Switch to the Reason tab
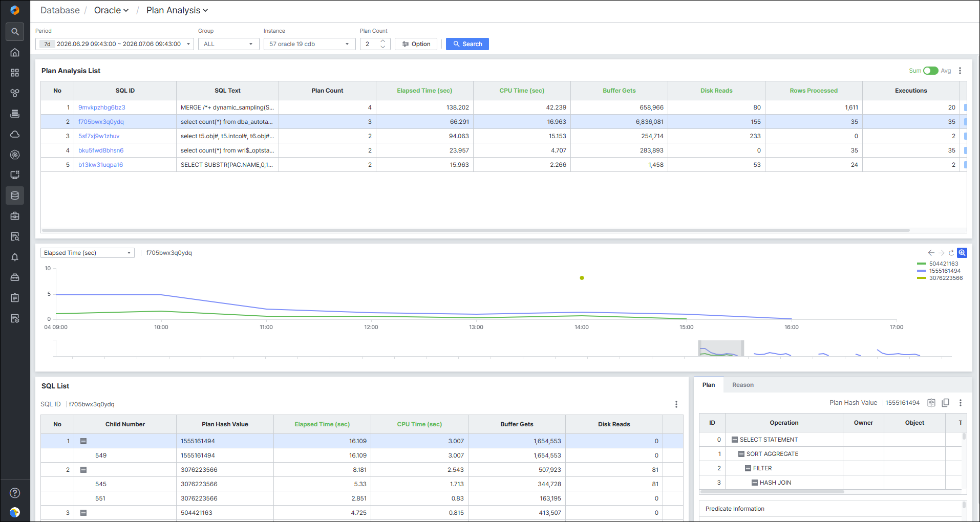This screenshot has height=522, width=980. (742, 385)
